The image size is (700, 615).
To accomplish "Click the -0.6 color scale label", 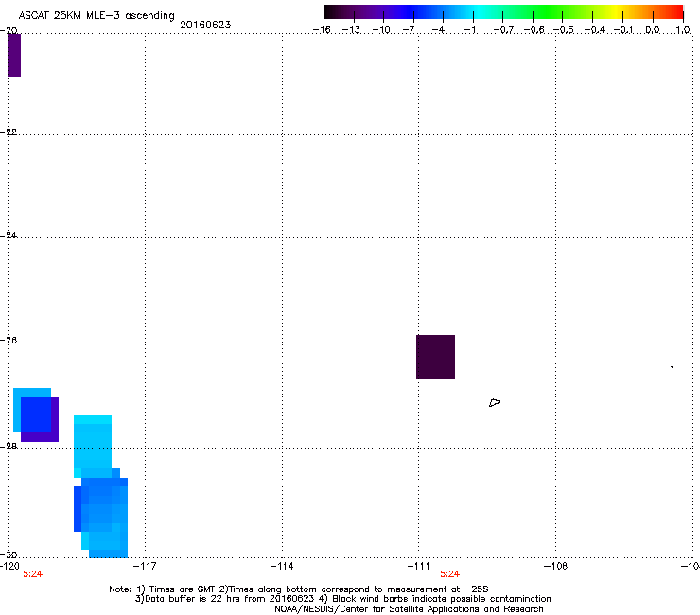I will coord(534,30).
